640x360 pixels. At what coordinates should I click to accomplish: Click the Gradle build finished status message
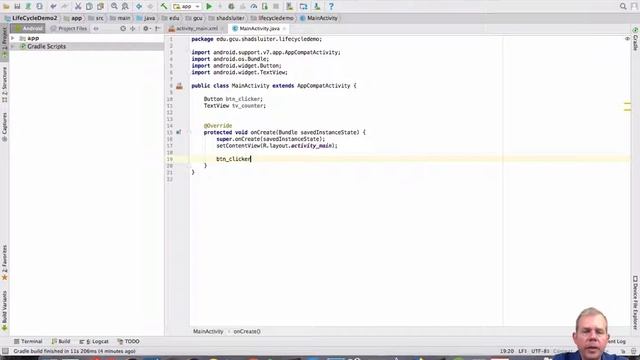tap(74, 351)
